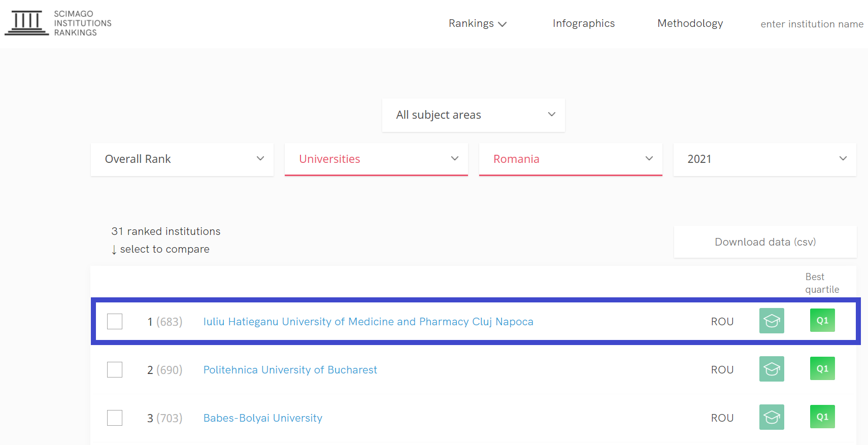The image size is (868, 445).
Task: Click the Q1 badge for Babes-Bolyai University
Action: click(822, 417)
